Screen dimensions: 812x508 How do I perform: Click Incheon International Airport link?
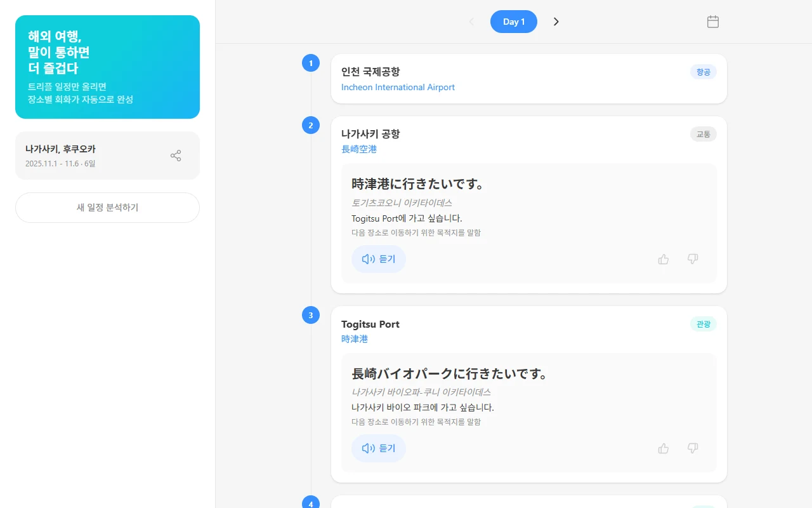coord(398,87)
